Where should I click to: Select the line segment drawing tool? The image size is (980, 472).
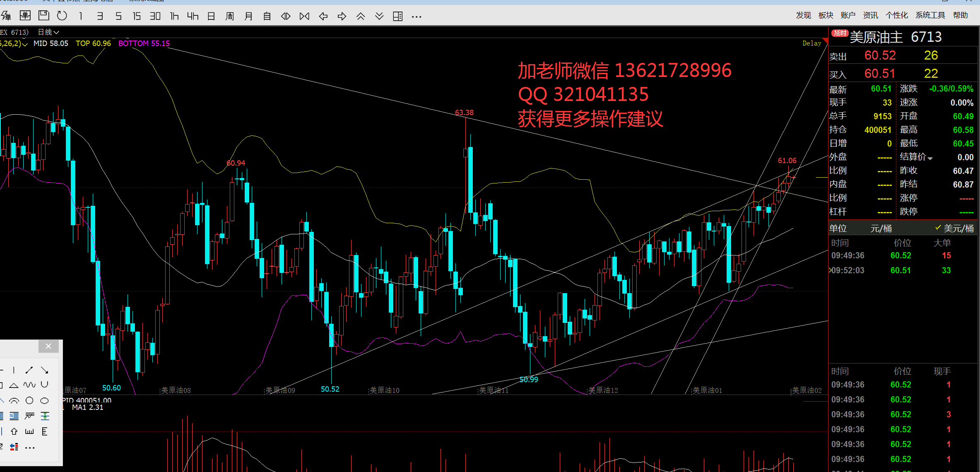(29, 370)
